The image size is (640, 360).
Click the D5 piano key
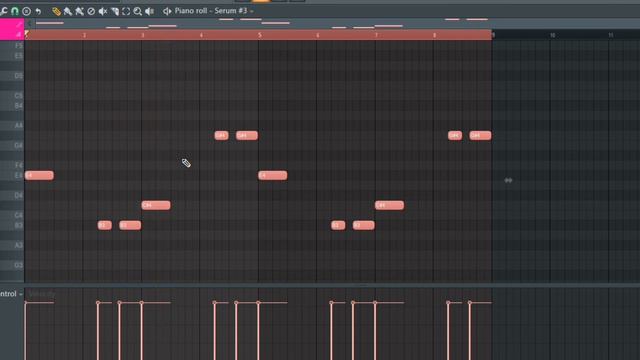coord(12,76)
